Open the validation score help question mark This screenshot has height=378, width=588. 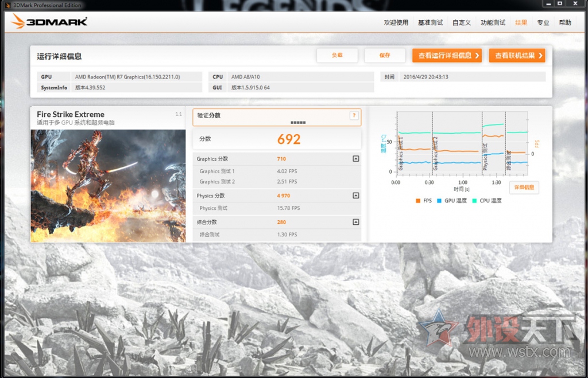[x=354, y=115]
